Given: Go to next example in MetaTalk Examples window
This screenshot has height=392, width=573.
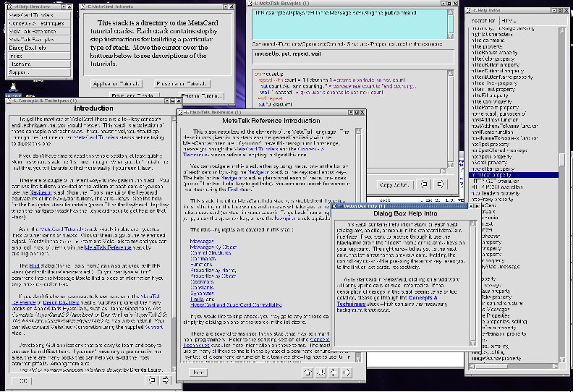Looking at the screenshot, I should 440,184.
